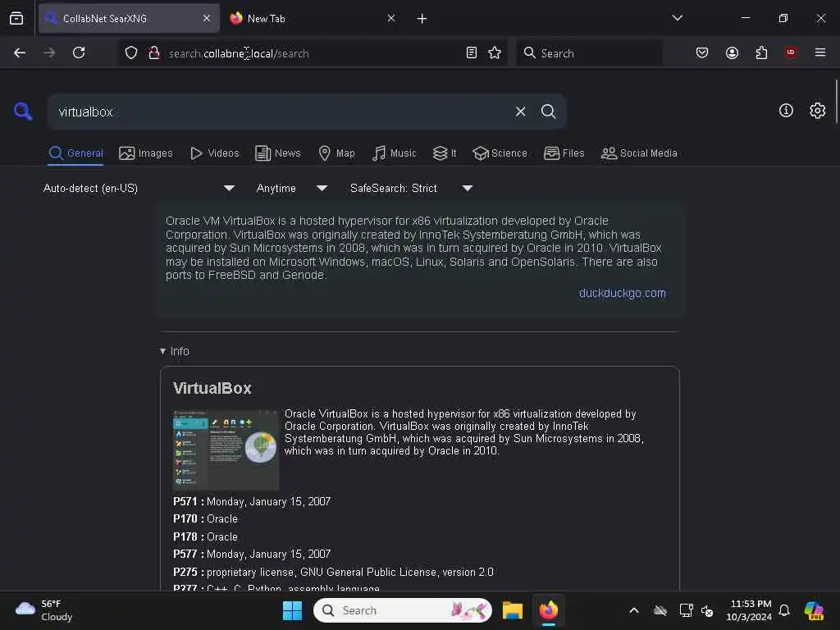This screenshot has height=630, width=840.
Task: Open SearXNG preferences gear icon
Action: [x=818, y=111]
